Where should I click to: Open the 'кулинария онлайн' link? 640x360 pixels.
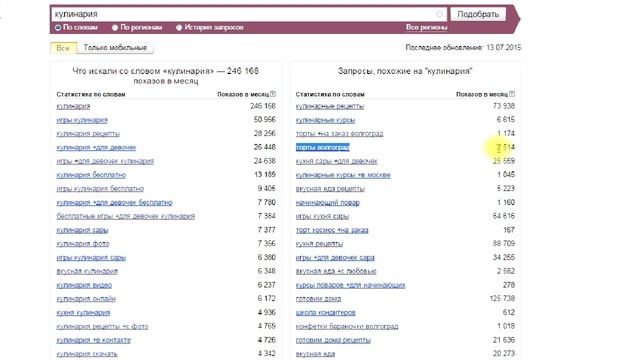point(86,299)
